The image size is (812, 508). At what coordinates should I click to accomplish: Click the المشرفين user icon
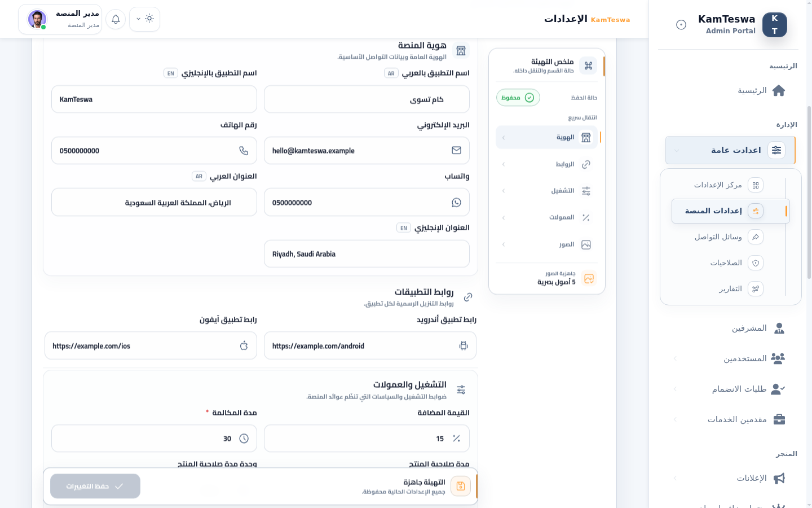(779, 328)
